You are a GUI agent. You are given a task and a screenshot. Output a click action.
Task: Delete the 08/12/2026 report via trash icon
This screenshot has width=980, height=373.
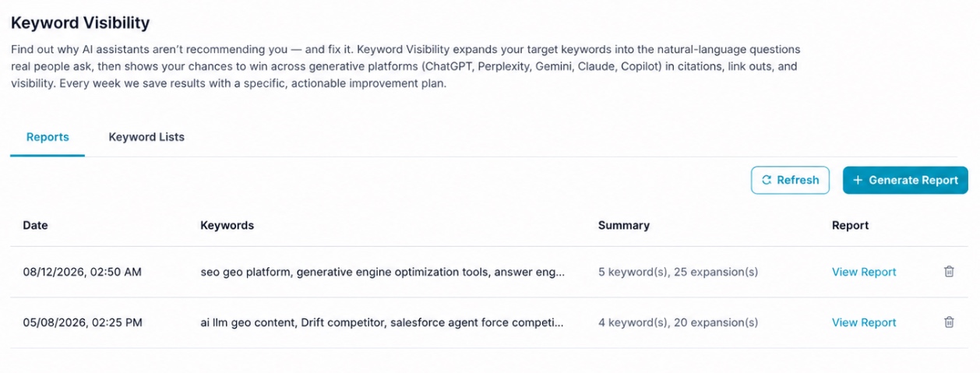949,272
